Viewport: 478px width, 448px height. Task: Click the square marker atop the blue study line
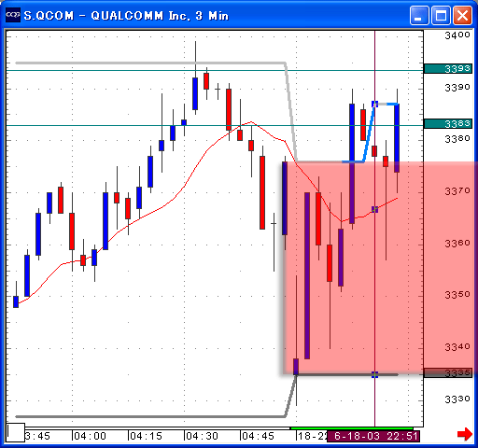pyautogui.click(x=374, y=104)
